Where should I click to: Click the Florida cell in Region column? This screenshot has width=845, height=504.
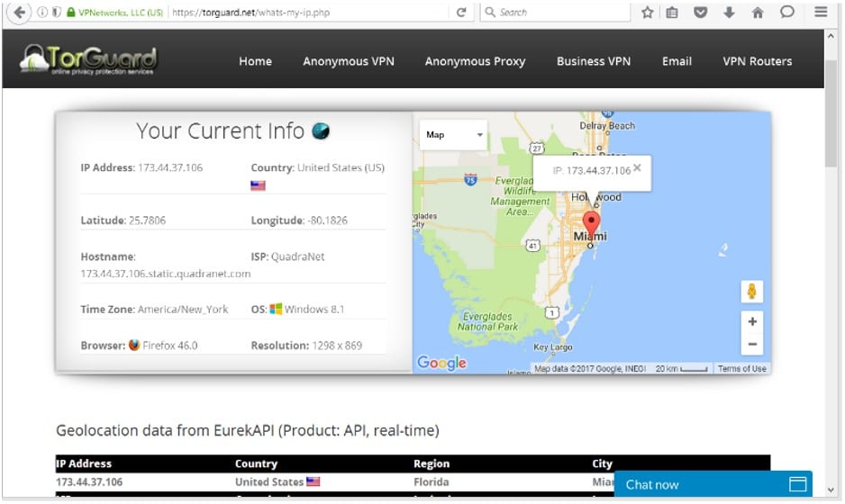(x=432, y=481)
